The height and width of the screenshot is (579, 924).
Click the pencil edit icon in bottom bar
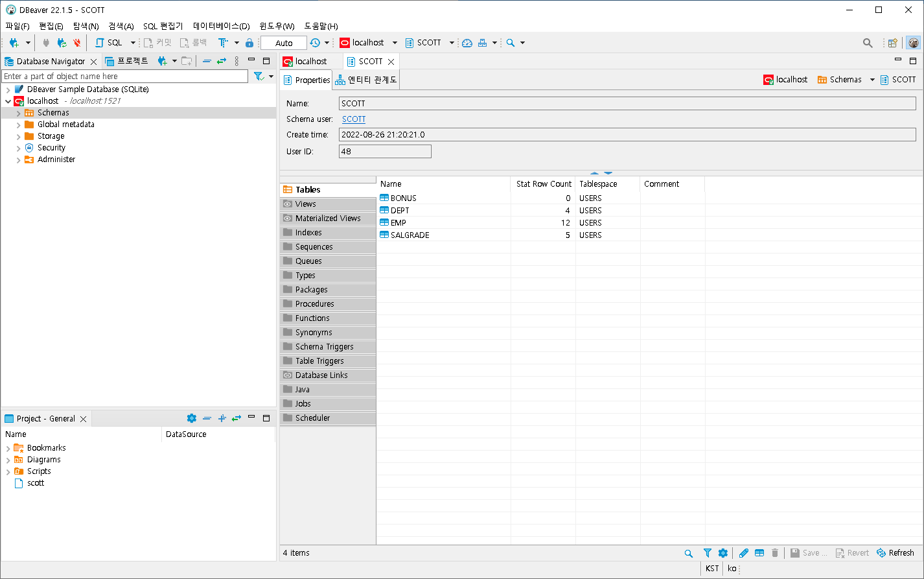[x=744, y=553]
